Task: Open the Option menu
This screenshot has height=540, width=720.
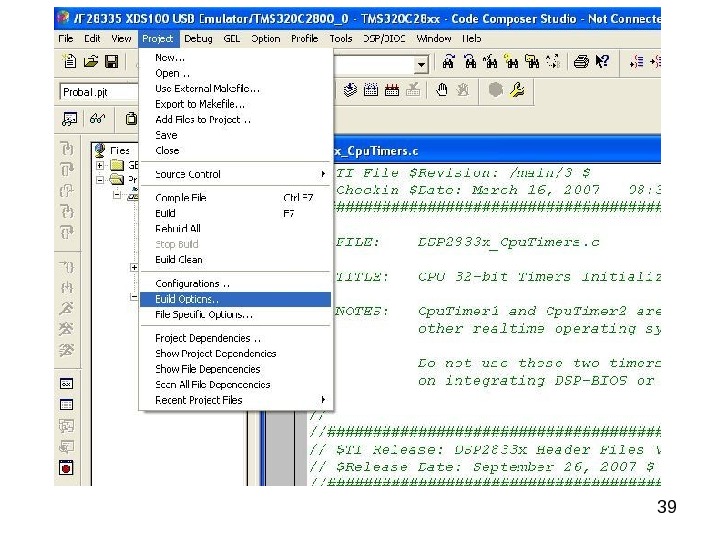Action: [265, 39]
